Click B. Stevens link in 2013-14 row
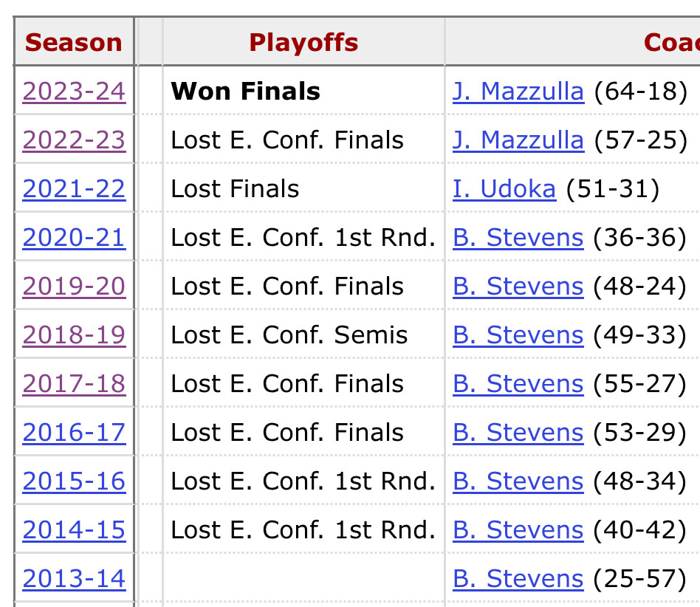 coord(518,579)
